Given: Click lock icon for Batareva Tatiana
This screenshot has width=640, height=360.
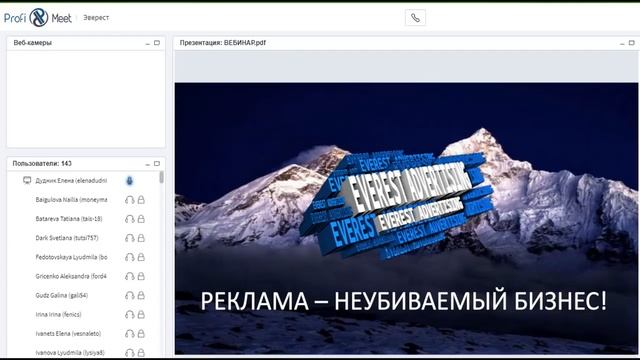Looking at the screenshot, I should click(x=141, y=219).
